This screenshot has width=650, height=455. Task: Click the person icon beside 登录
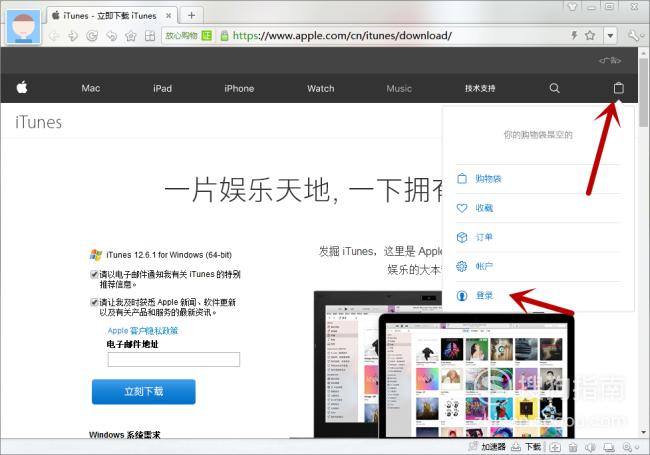pyautogui.click(x=462, y=295)
